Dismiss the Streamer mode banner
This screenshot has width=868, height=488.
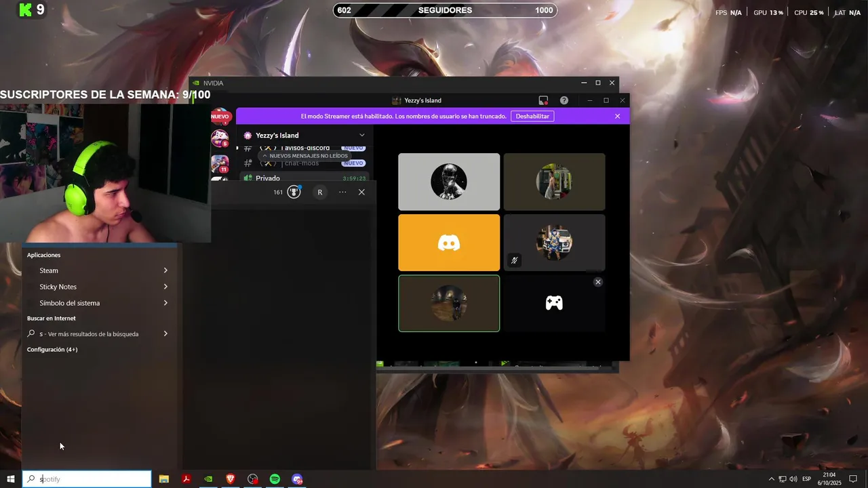pos(617,116)
